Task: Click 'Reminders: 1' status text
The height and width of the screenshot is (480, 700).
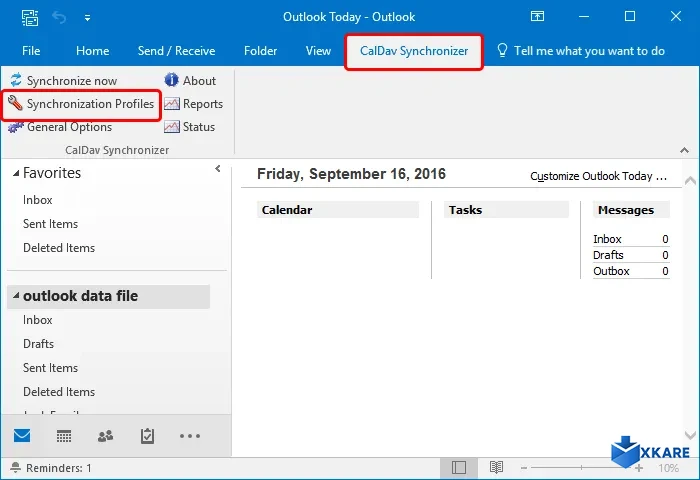Action: (x=59, y=468)
